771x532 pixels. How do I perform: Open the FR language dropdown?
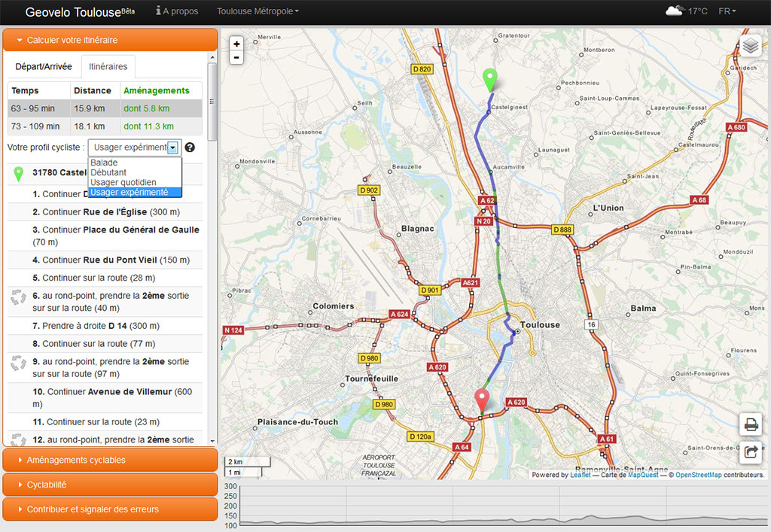(727, 11)
